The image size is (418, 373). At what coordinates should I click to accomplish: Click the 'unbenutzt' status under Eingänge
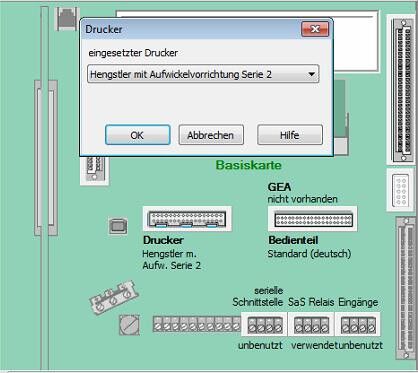tap(360, 346)
